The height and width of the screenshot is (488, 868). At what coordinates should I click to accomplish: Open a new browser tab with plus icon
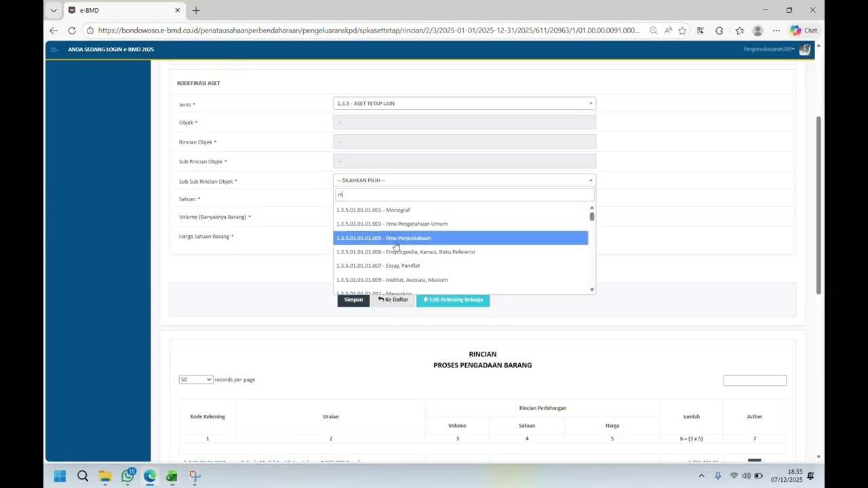point(196,10)
